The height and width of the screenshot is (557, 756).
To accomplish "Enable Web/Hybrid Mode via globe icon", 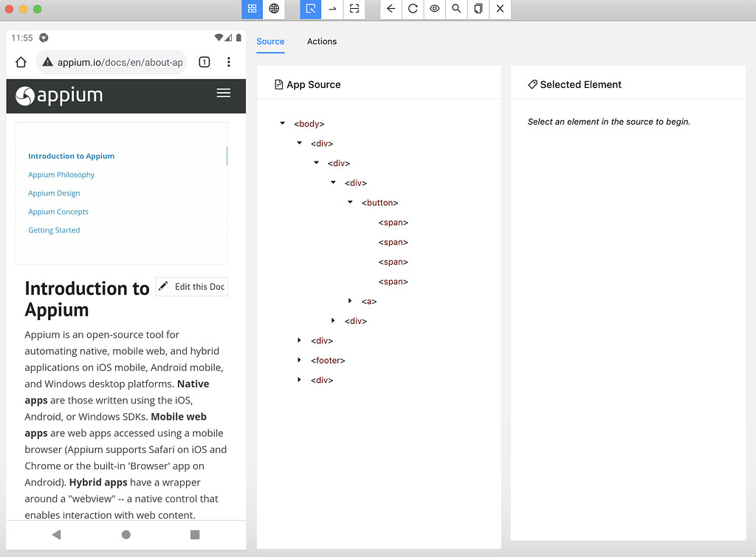I will pyautogui.click(x=272, y=9).
